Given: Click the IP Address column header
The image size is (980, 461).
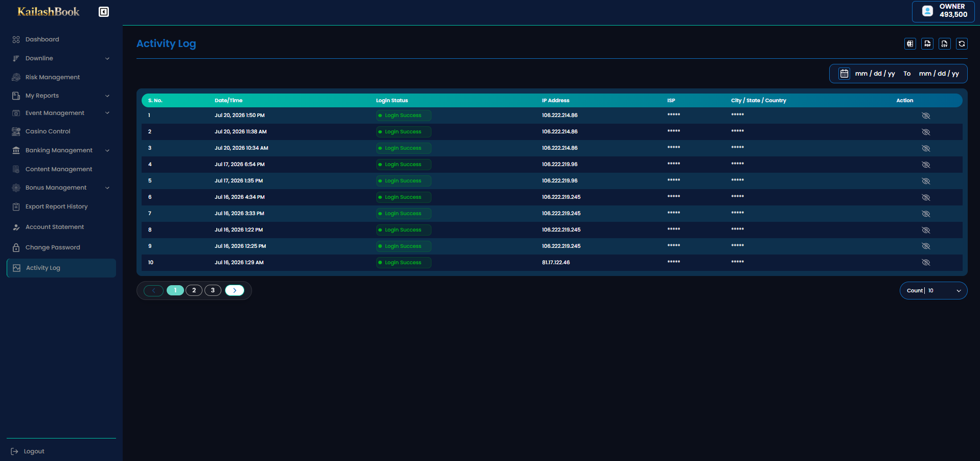Looking at the screenshot, I should (556, 101).
